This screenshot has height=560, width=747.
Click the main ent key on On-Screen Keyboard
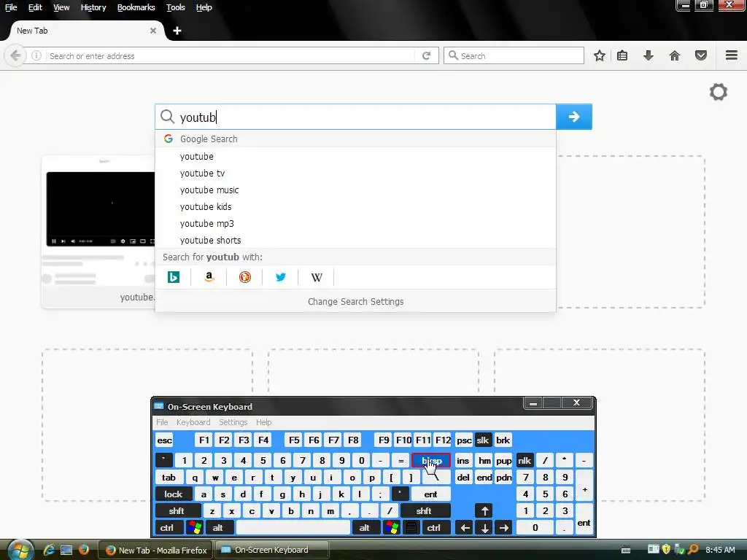(430, 494)
